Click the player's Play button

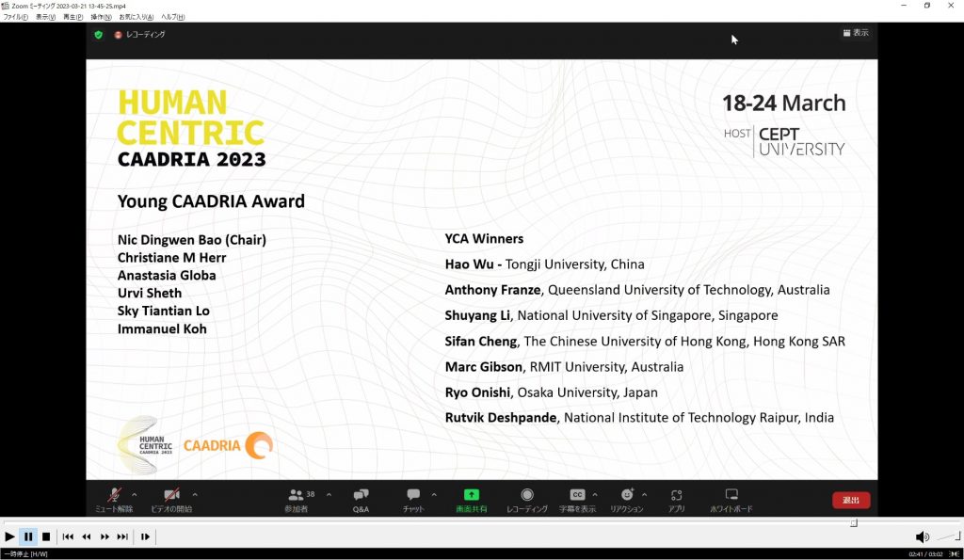[x=9, y=536]
